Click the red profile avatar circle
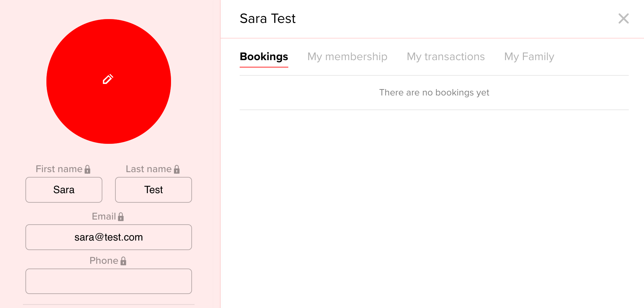 point(109,81)
